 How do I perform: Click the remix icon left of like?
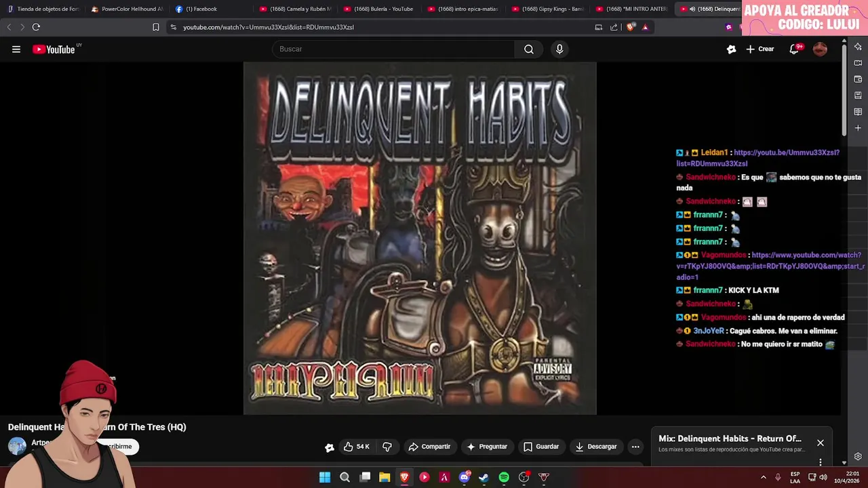330,447
